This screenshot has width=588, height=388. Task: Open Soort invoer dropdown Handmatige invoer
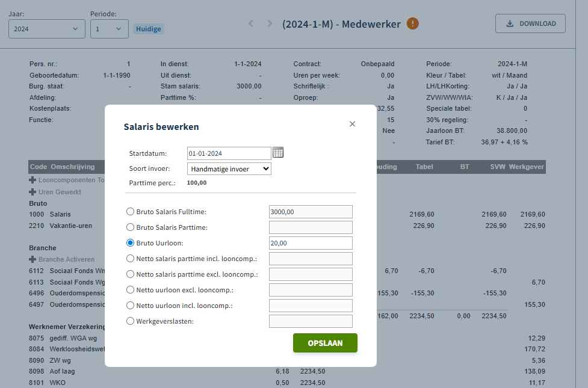[x=229, y=169]
